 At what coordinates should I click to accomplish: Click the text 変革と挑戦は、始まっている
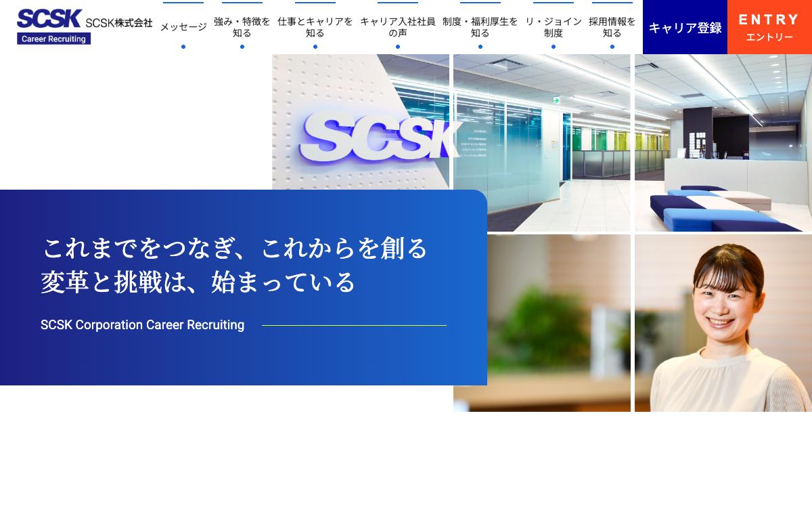(x=198, y=282)
